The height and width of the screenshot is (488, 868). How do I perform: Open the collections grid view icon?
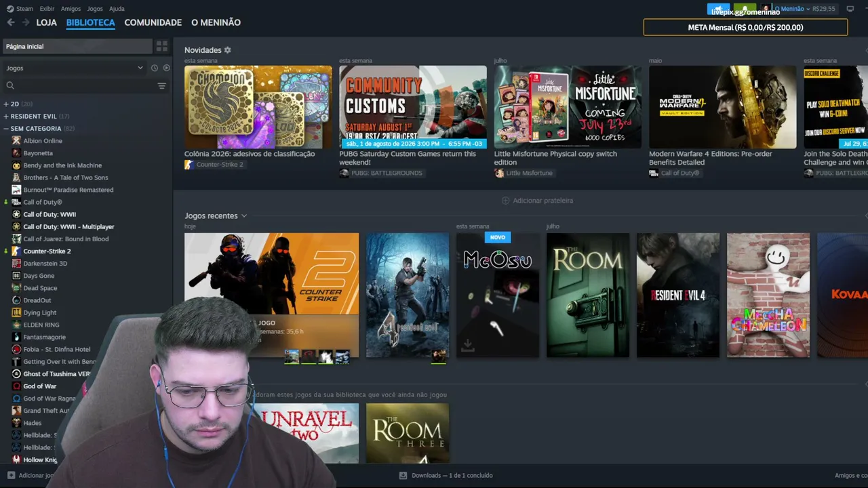tap(161, 46)
